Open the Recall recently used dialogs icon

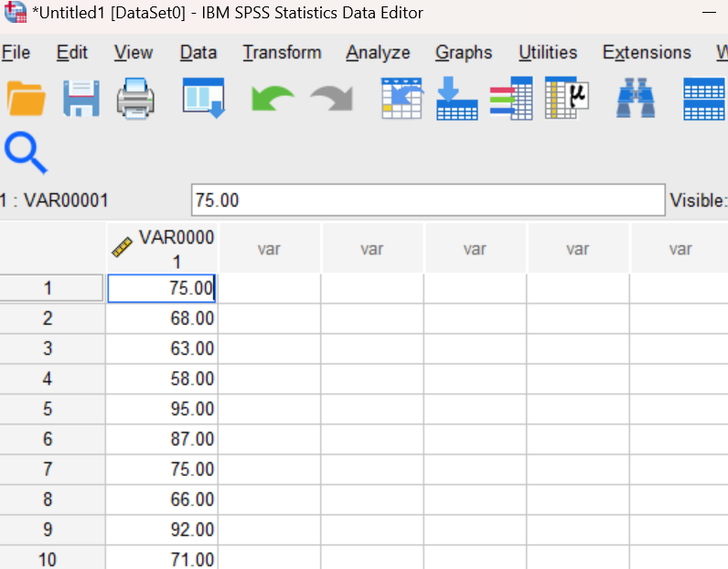click(x=204, y=98)
